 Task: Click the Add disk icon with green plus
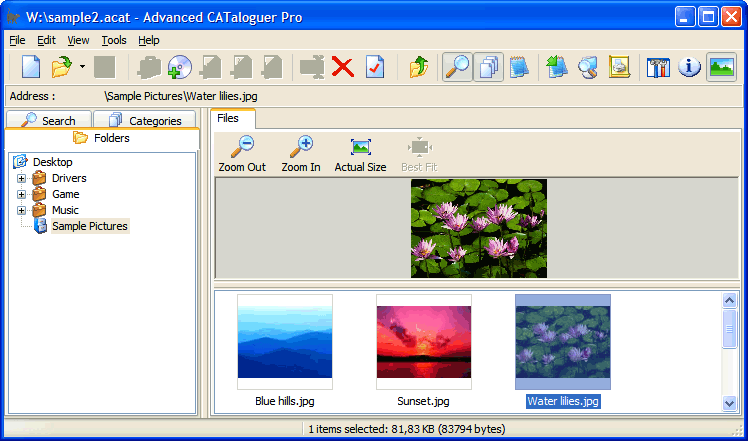point(179,67)
